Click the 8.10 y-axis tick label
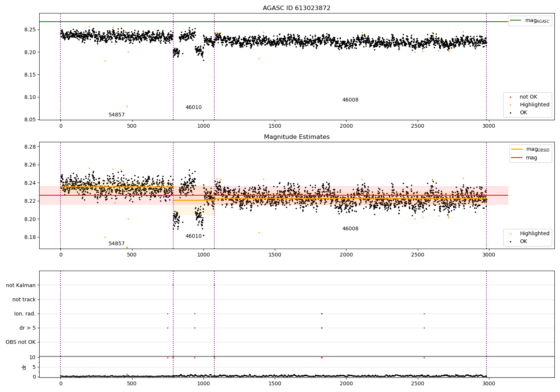 coord(29,97)
